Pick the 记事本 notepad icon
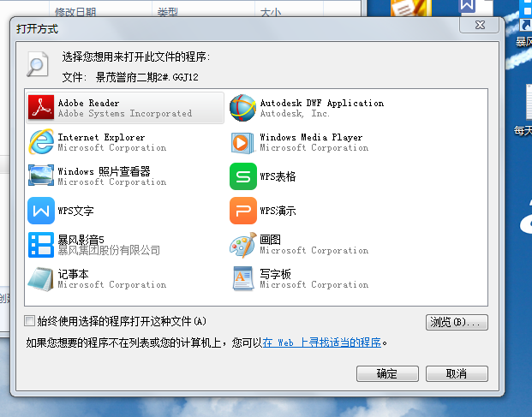The image size is (532, 417). pyautogui.click(x=40, y=279)
